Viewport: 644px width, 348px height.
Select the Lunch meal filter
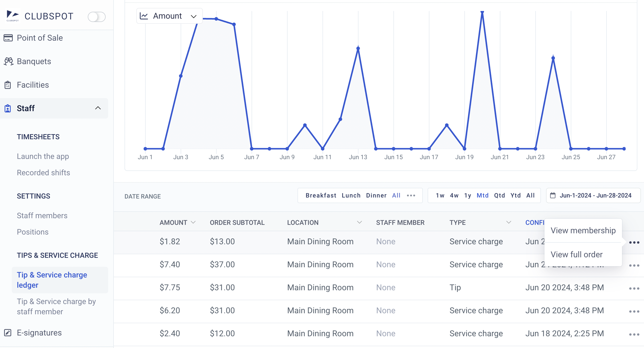(x=351, y=195)
